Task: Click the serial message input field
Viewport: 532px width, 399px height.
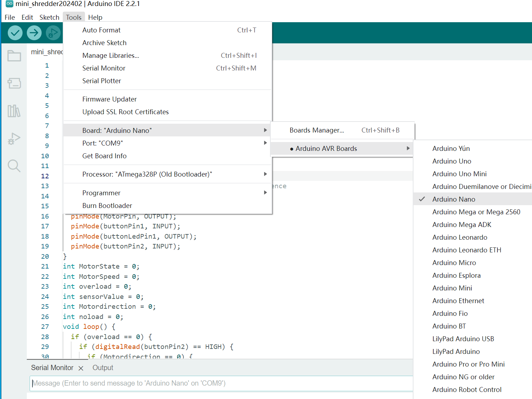Action: tap(221, 383)
